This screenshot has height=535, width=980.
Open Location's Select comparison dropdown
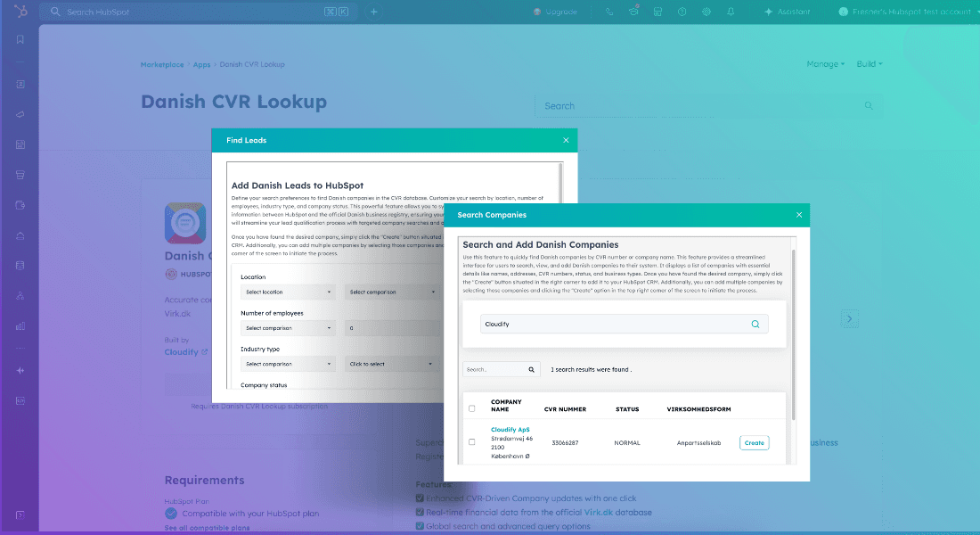pos(392,292)
